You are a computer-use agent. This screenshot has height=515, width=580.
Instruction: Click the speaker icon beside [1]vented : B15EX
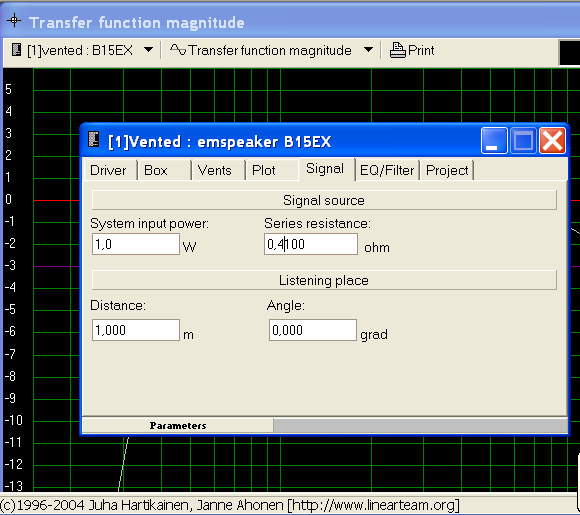16,50
